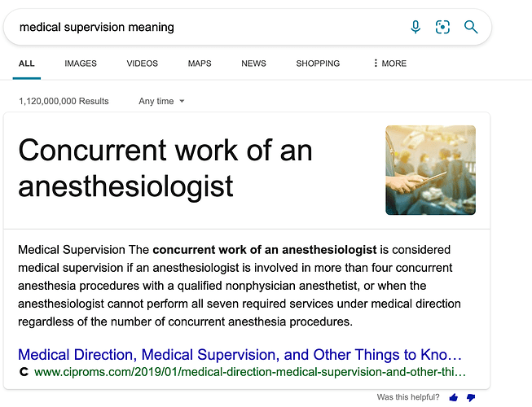
Task: Expand the Any time filter dropdown
Action: (x=162, y=101)
